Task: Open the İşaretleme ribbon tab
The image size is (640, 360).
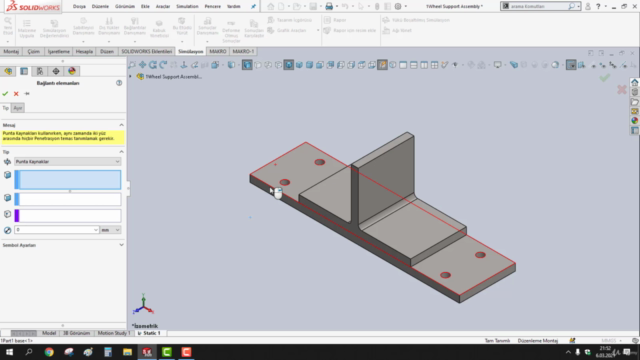Action: tap(59, 51)
